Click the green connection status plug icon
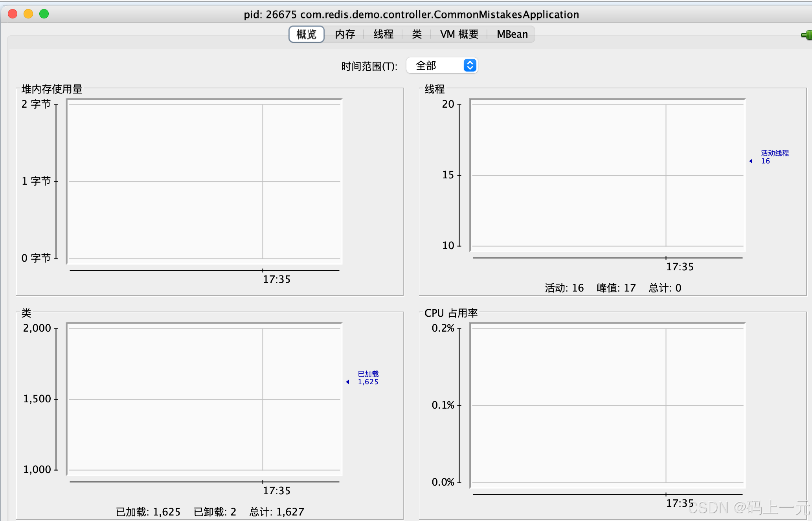 tap(807, 35)
